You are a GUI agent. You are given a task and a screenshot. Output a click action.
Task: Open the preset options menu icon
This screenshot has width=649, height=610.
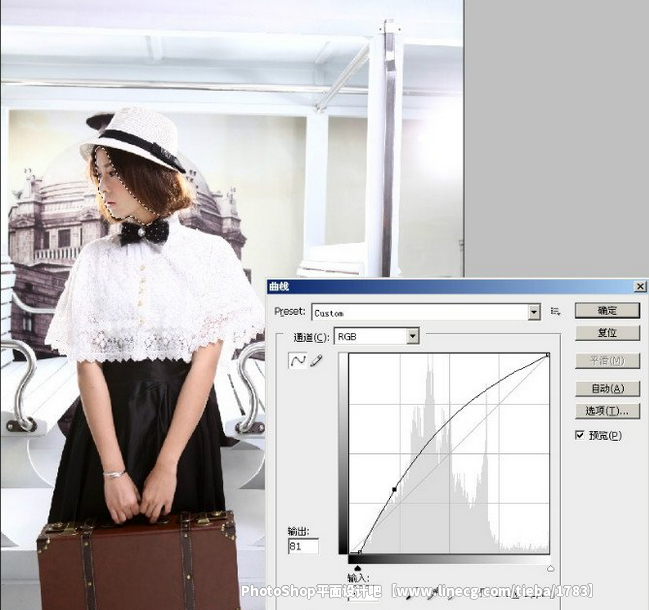[555, 312]
